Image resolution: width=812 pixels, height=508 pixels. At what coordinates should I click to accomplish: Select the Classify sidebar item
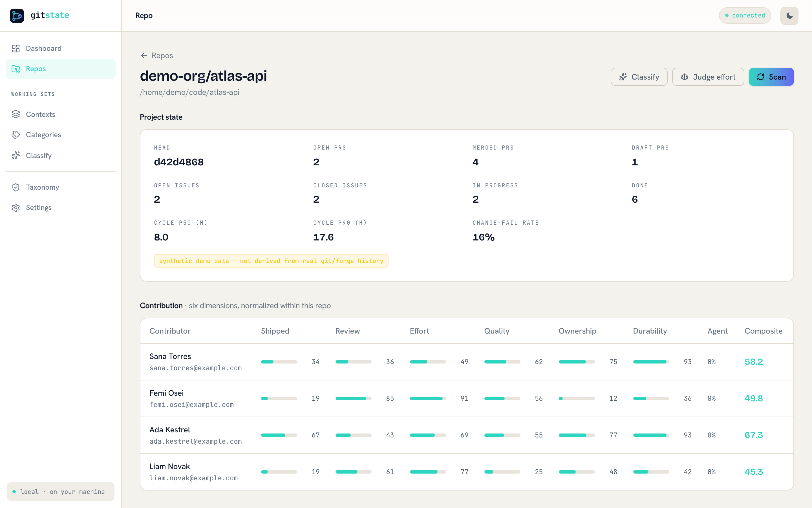[61, 155]
